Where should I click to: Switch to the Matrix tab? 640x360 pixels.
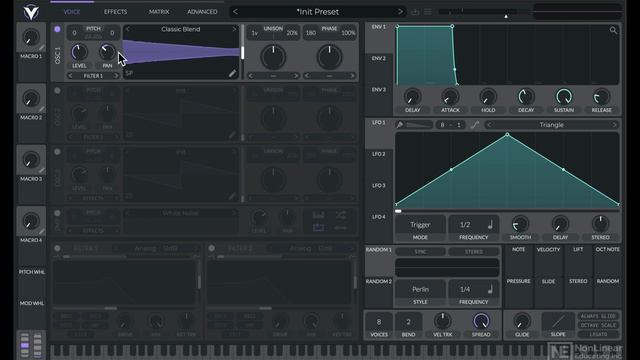coord(159,12)
